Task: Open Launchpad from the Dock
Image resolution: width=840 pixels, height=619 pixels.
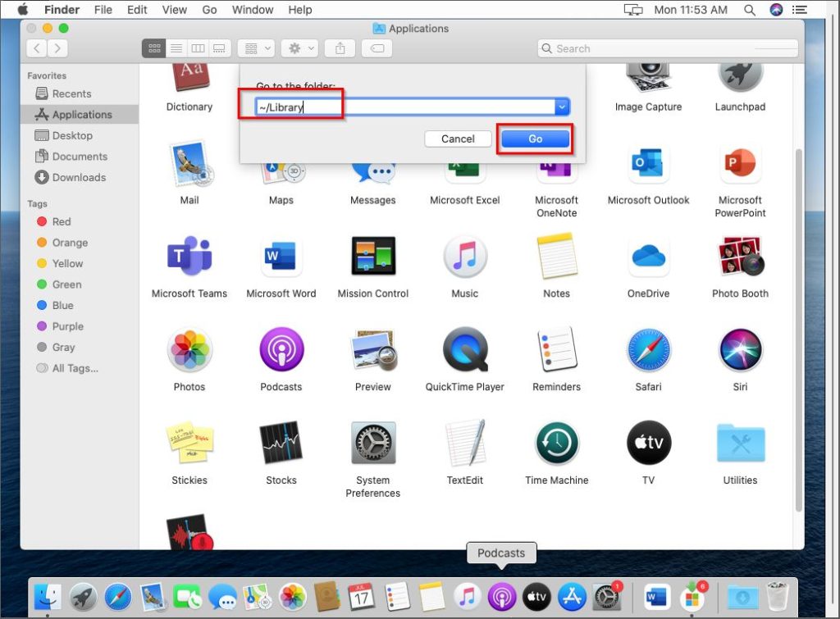Action: (83, 597)
